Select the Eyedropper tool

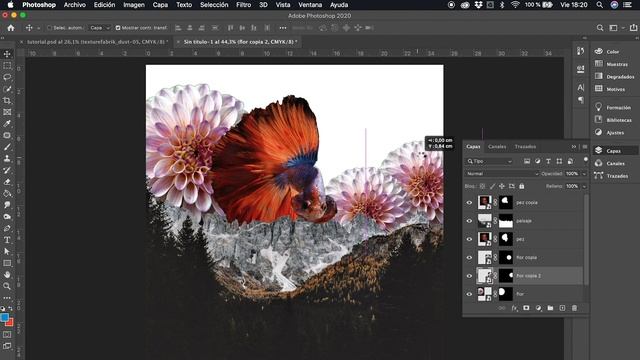[7, 124]
